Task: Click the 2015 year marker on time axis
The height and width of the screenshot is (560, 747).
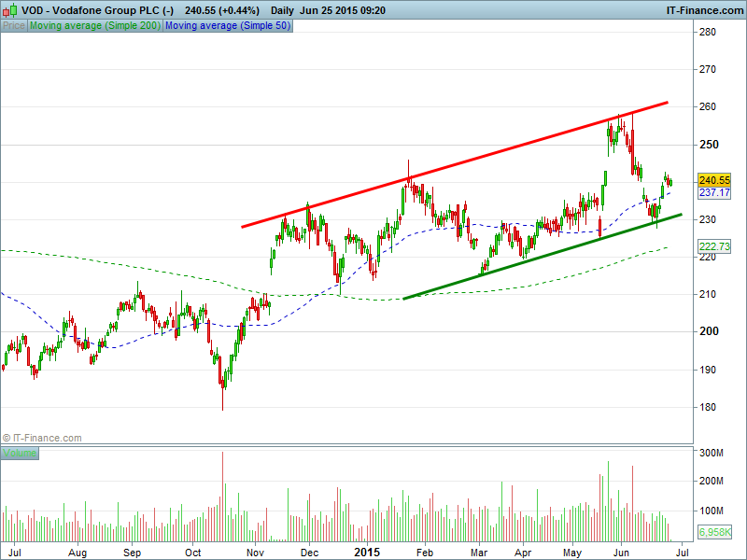Action: coord(367,552)
